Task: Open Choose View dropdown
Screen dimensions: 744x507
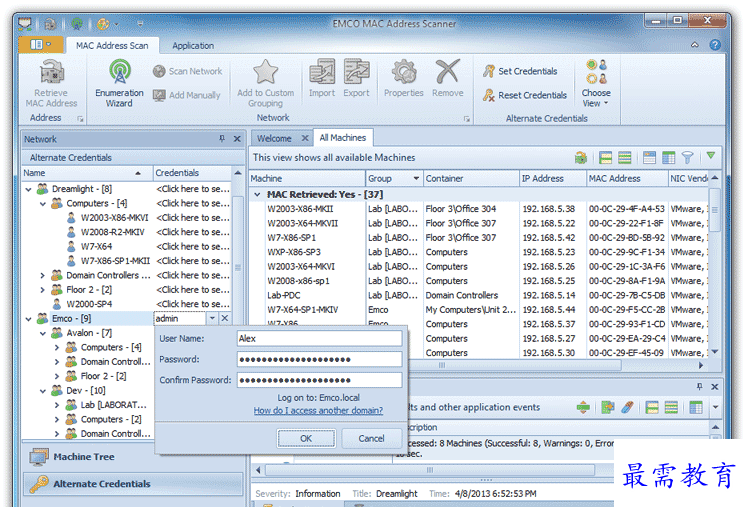Action: point(596,84)
